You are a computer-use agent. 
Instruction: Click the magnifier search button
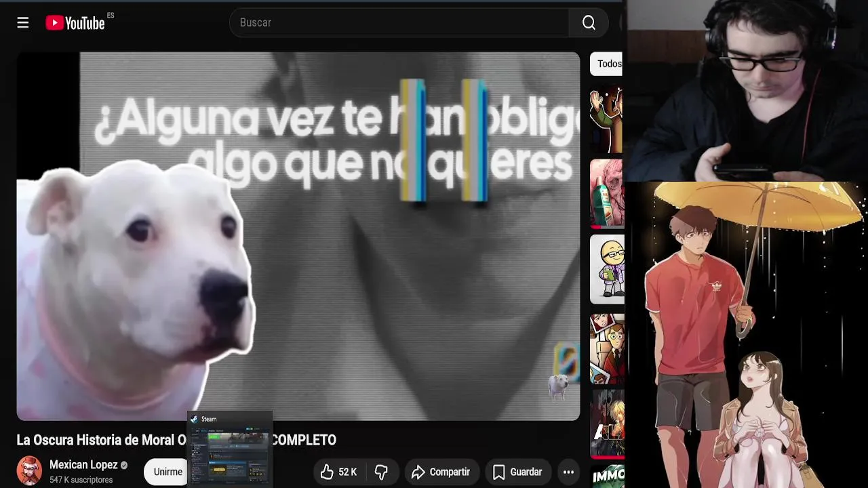tap(589, 23)
